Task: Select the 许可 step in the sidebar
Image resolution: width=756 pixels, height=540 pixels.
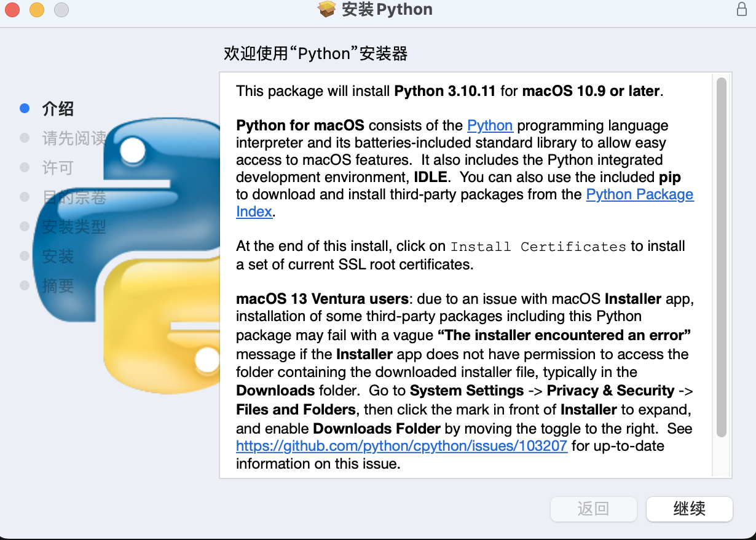Action: 58,167
